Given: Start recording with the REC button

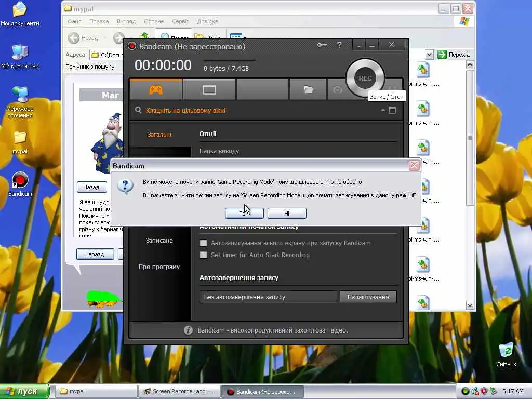Looking at the screenshot, I should tap(365, 78).
